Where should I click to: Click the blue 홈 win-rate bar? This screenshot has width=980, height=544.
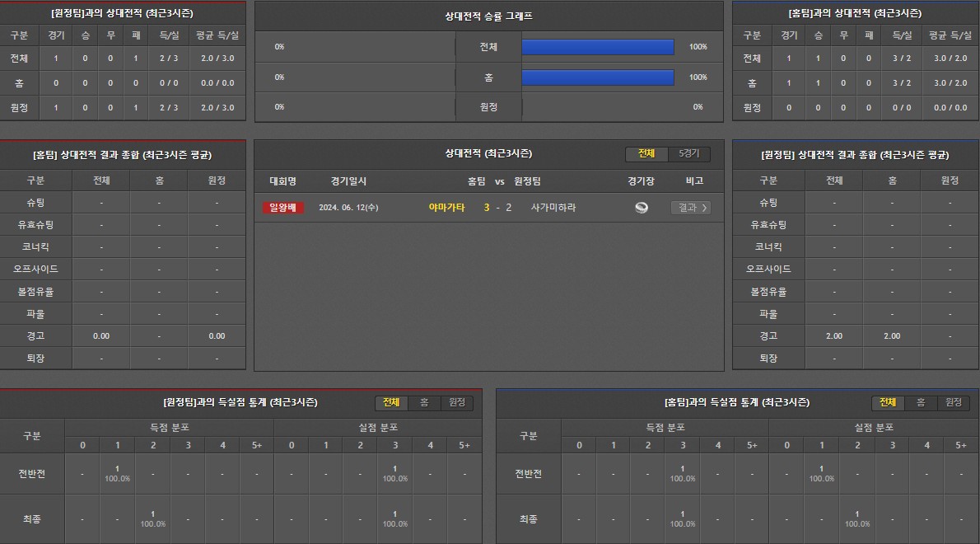click(598, 77)
